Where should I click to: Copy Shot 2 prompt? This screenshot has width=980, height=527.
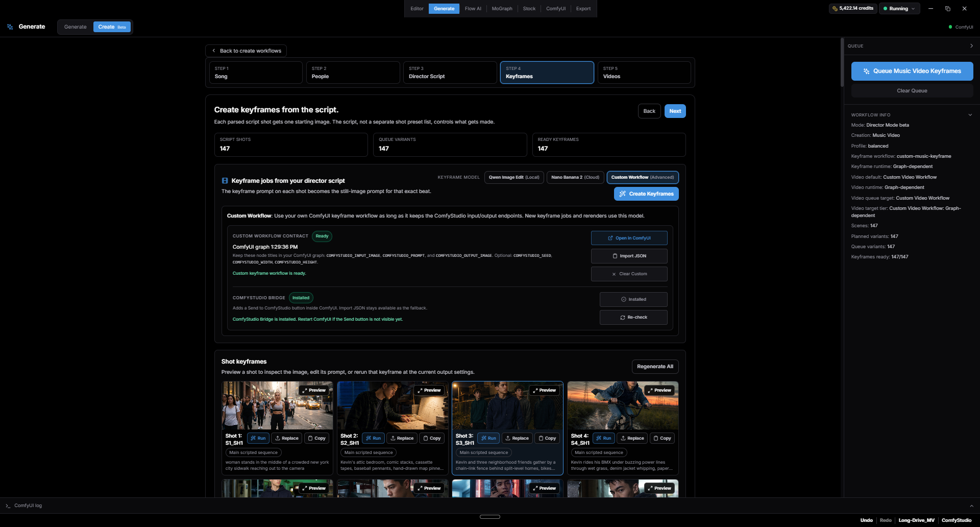pyautogui.click(x=432, y=438)
